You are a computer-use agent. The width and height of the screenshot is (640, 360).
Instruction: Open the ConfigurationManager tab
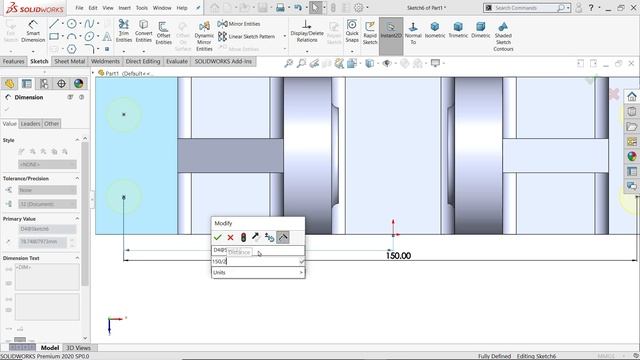pyautogui.click(x=44, y=84)
